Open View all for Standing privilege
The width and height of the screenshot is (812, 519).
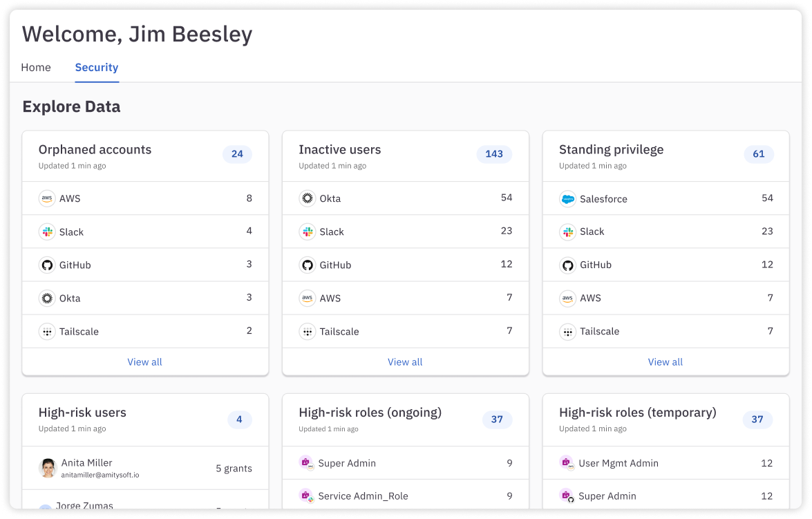pyautogui.click(x=665, y=362)
